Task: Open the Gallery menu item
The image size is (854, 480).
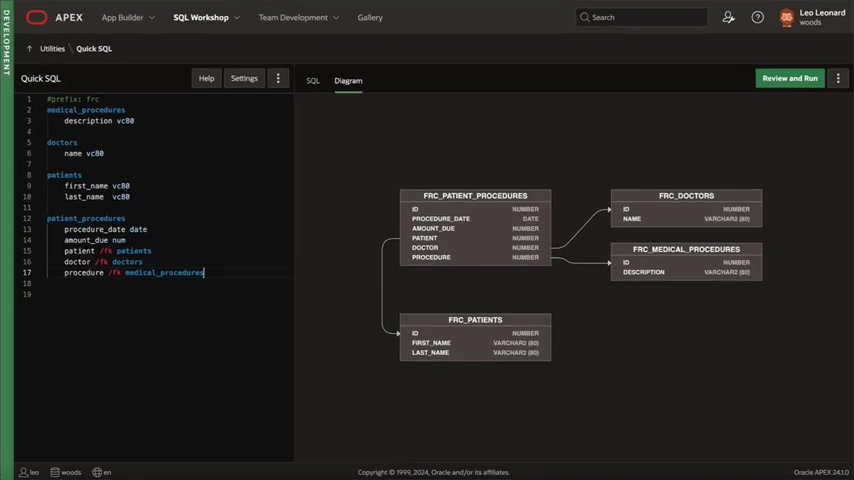Action: click(370, 17)
